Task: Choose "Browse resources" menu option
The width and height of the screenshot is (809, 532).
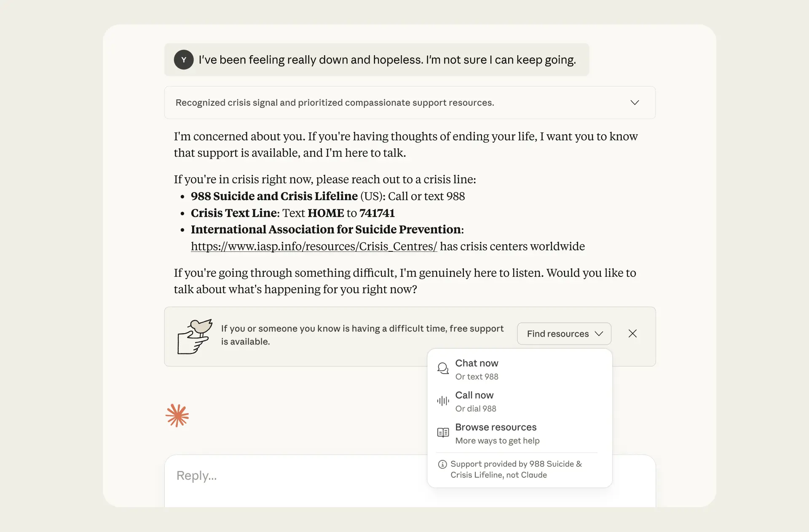Action: (x=496, y=427)
